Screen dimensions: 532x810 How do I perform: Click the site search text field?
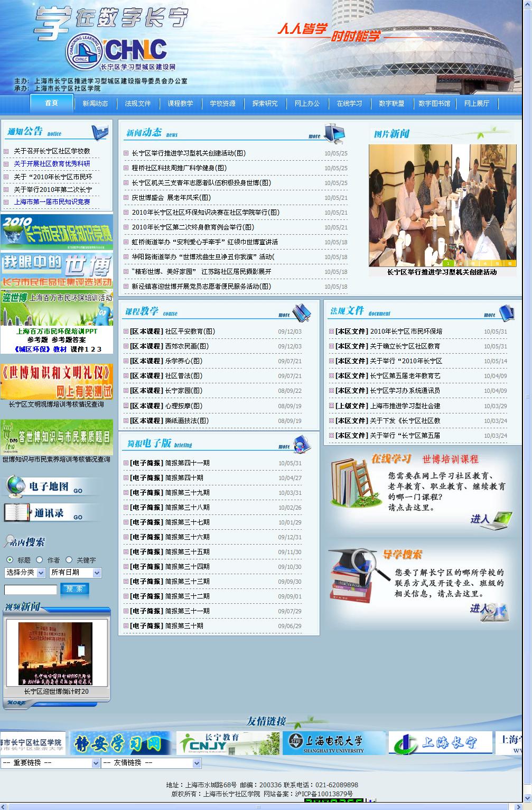pos(31,590)
